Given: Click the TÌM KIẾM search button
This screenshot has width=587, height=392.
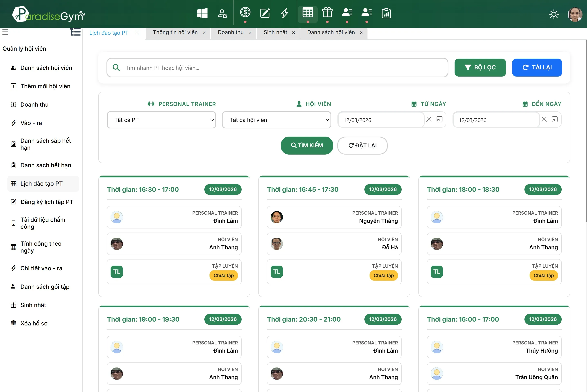Looking at the screenshot, I should (307, 146).
